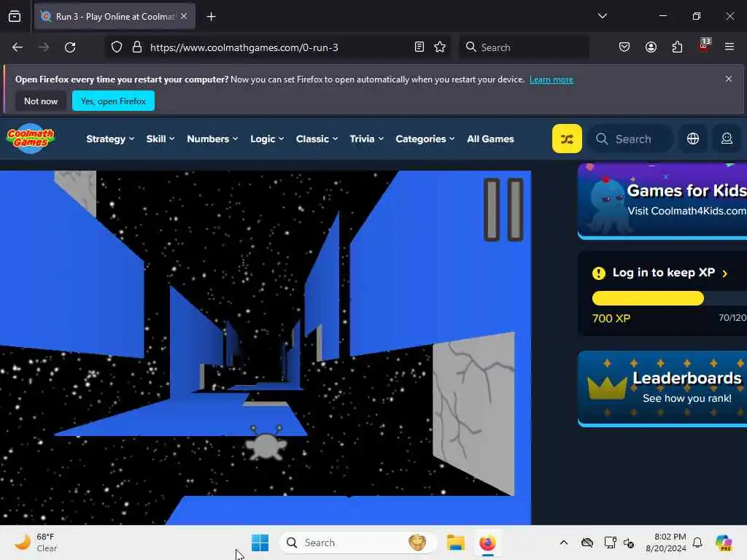Click the Coolmath site search field

click(630, 139)
